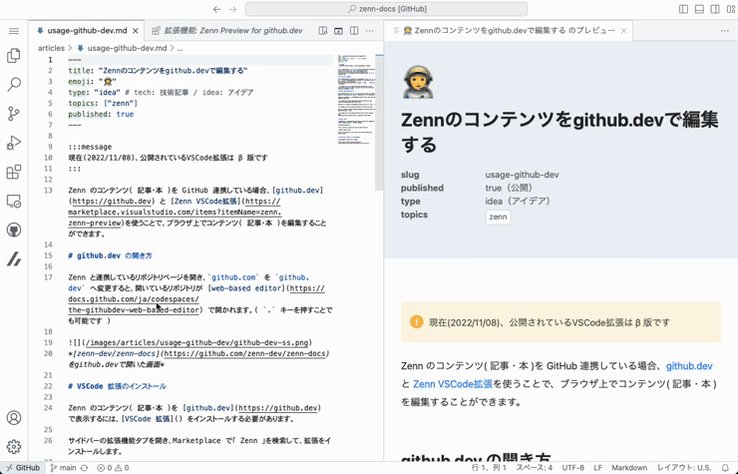This screenshot has width=738, height=474.
Task: Open the Remote Explorer view
Action: (x=14, y=201)
